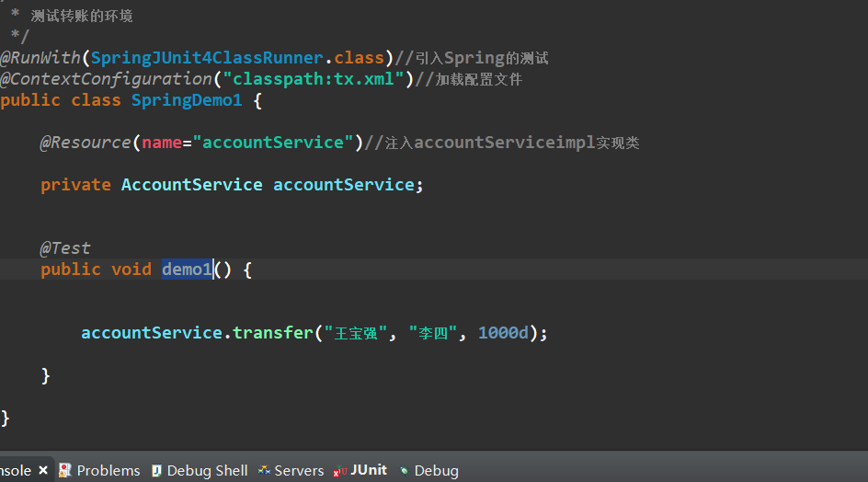This screenshot has height=482, width=868.
Task: Click the transfer method call
Action: click(x=273, y=332)
